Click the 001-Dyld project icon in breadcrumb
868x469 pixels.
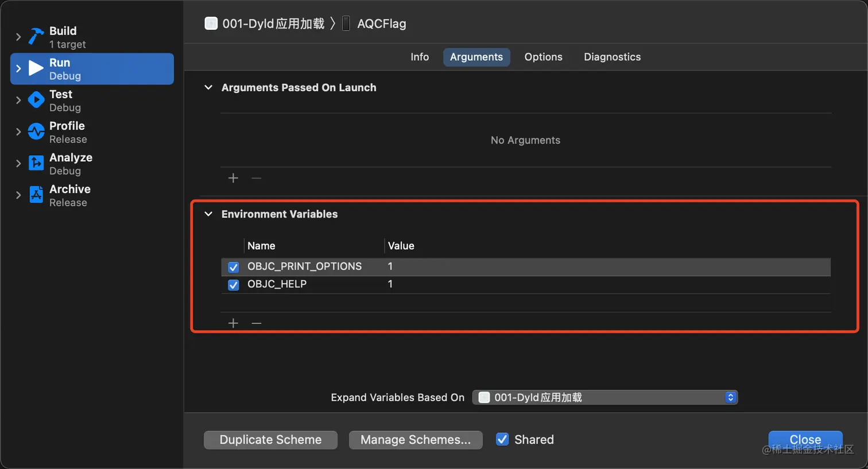[211, 24]
